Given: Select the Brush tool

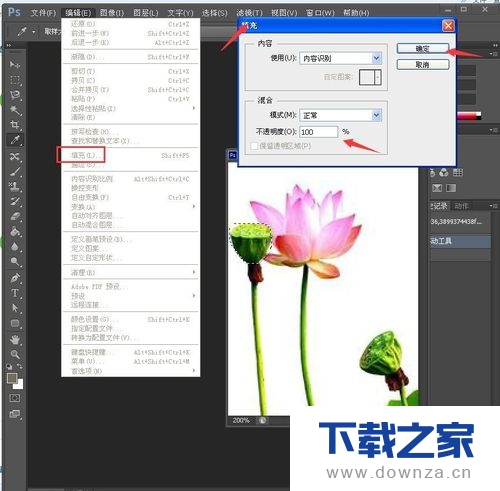Looking at the screenshot, I should coord(15,172).
